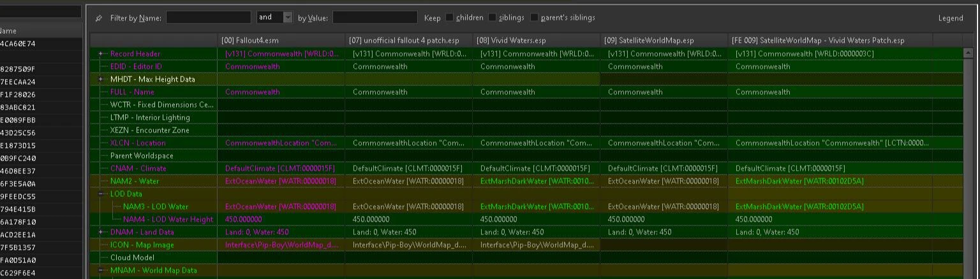Click the pin icon beside Filter by Name
The height and width of the screenshot is (279, 980).
98,18
